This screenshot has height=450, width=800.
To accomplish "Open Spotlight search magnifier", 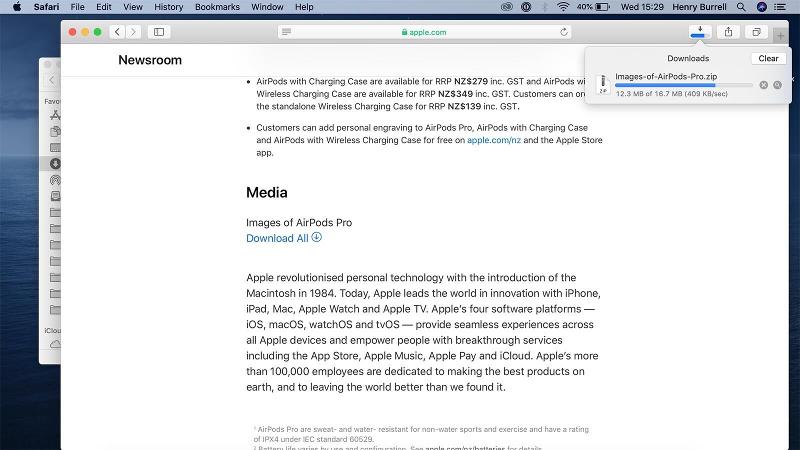I will coord(741,7).
